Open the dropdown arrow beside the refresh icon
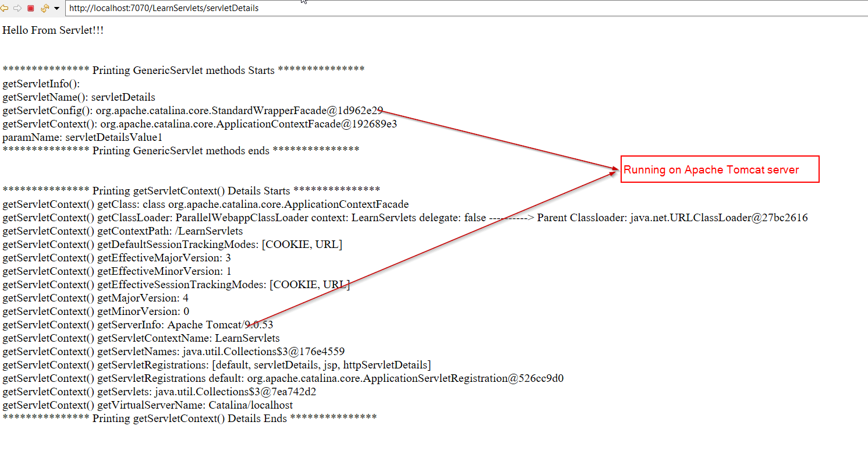The height and width of the screenshot is (475, 868). point(56,8)
